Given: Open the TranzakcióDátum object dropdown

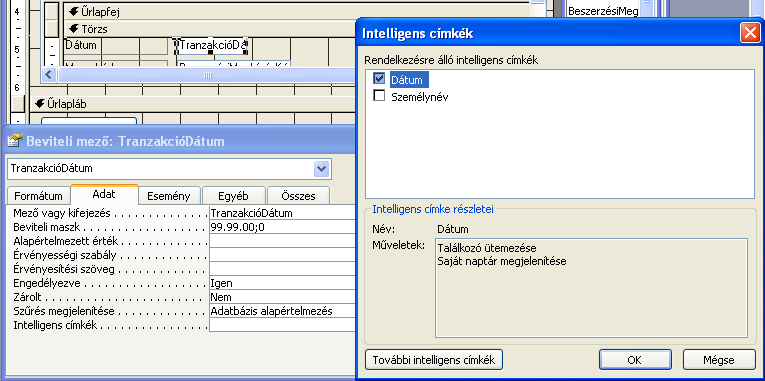Looking at the screenshot, I should click(x=321, y=169).
